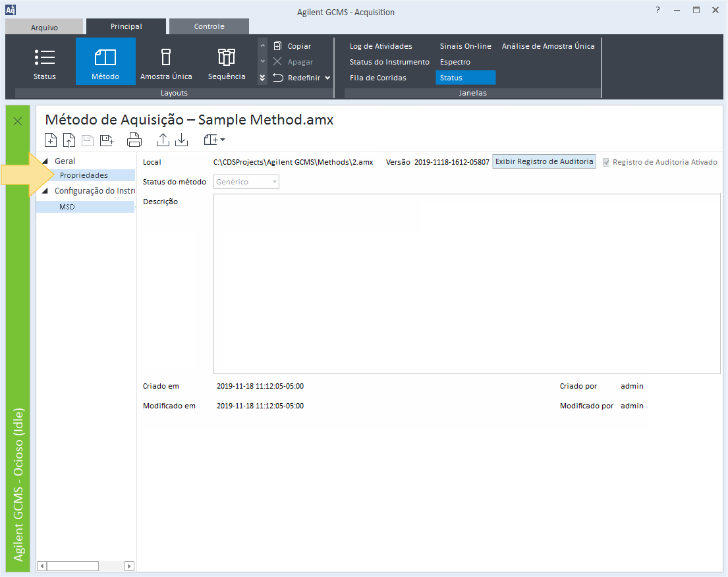Viewport: 728px width, 577px height.
Task: Open Análise de Amostra Única window
Action: (548, 46)
